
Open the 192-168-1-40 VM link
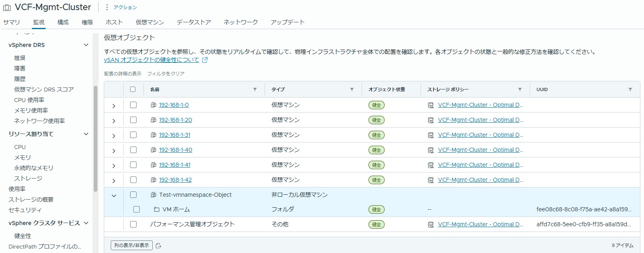tap(176, 150)
